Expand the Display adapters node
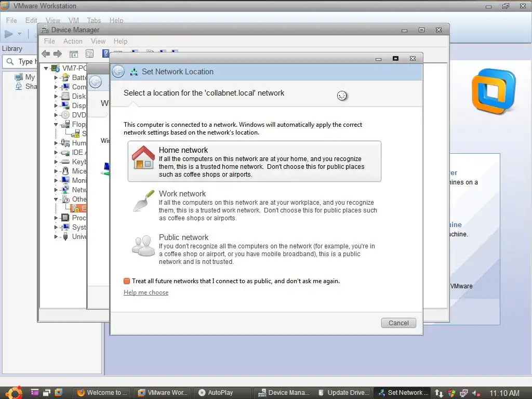Viewport: 532px width, 399px height. pyautogui.click(x=56, y=105)
